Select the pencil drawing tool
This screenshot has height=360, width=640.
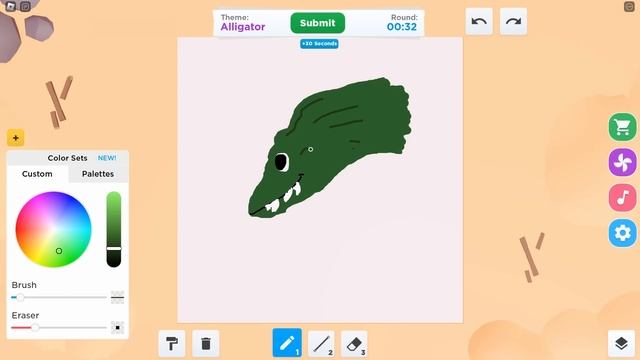pos(287,343)
